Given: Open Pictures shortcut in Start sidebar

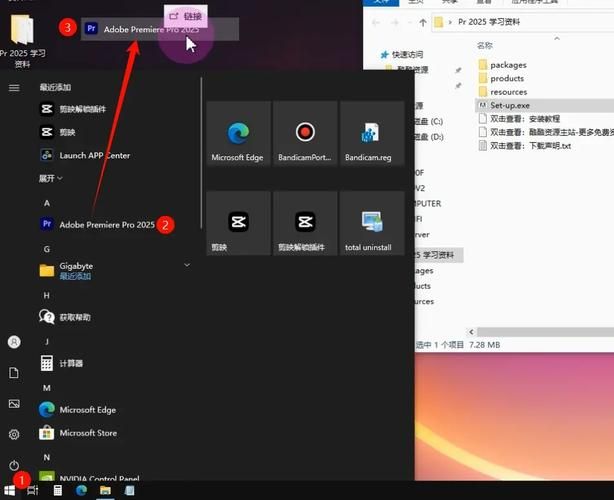Looking at the screenshot, I should (14, 404).
